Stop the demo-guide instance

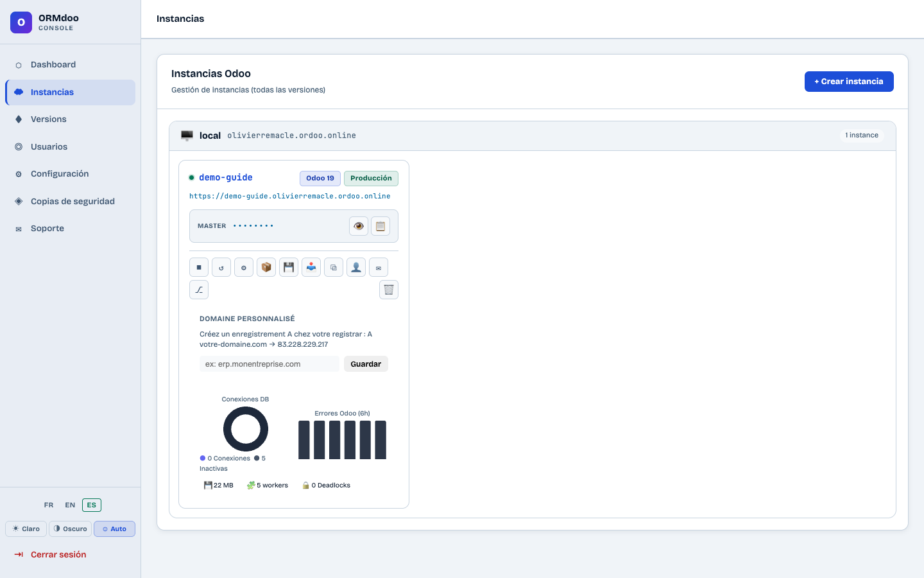tap(199, 267)
